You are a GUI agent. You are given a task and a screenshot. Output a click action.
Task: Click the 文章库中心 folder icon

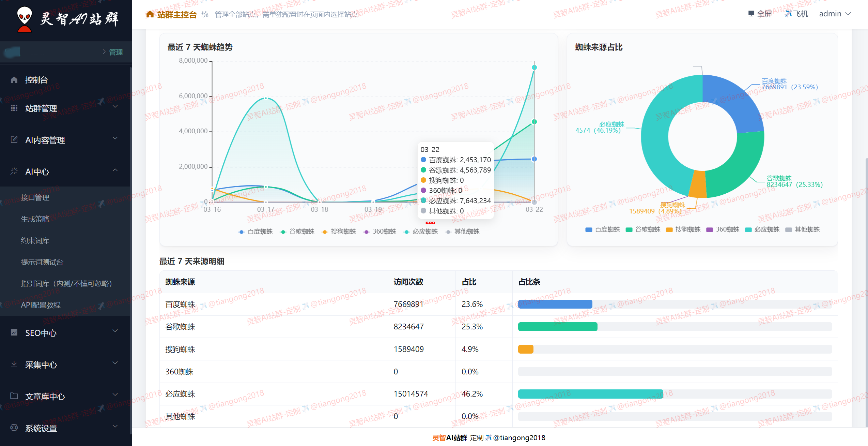pyautogui.click(x=14, y=396)
